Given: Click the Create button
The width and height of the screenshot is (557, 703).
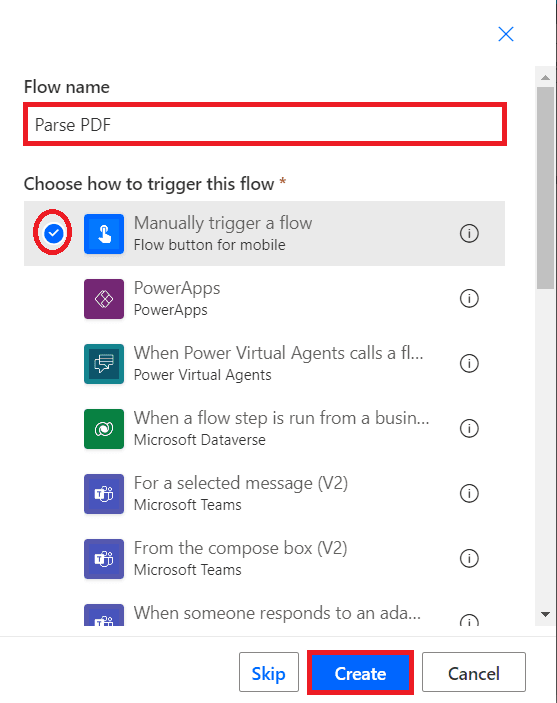Looking at the screenshot, I should coord(361,673).
